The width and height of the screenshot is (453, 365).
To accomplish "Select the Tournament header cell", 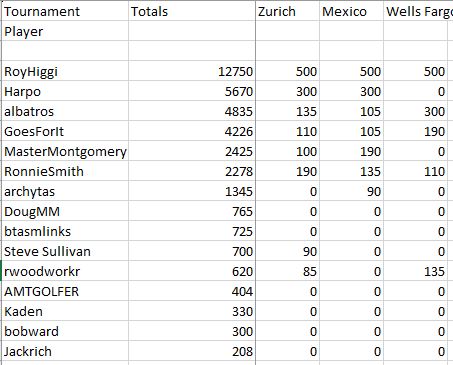I will click(65, 11).
